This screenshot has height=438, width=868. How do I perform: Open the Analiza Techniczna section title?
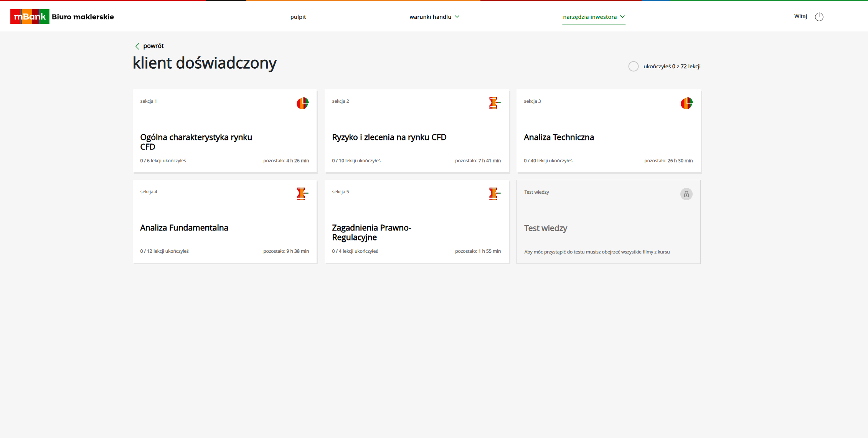[559, 137]
